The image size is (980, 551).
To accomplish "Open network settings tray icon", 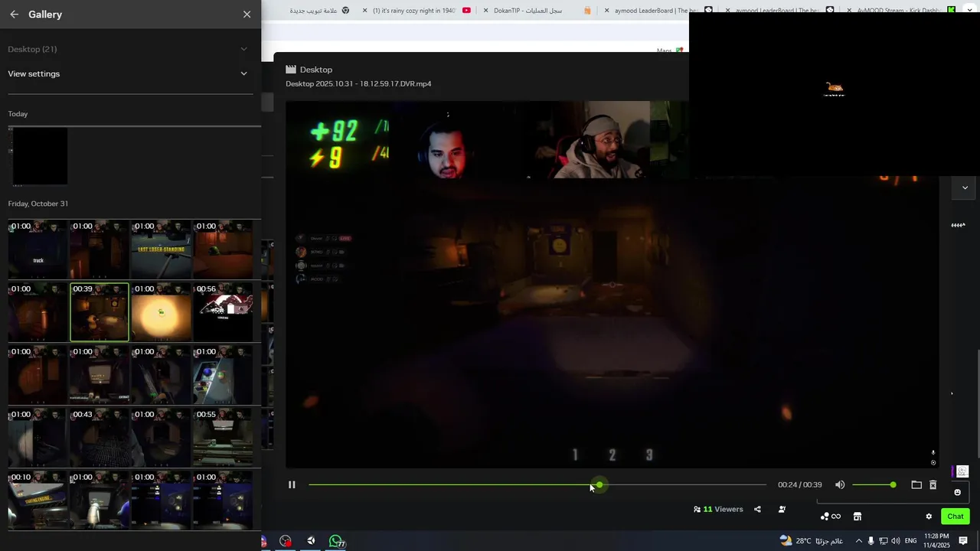I will tap(883, 541).
